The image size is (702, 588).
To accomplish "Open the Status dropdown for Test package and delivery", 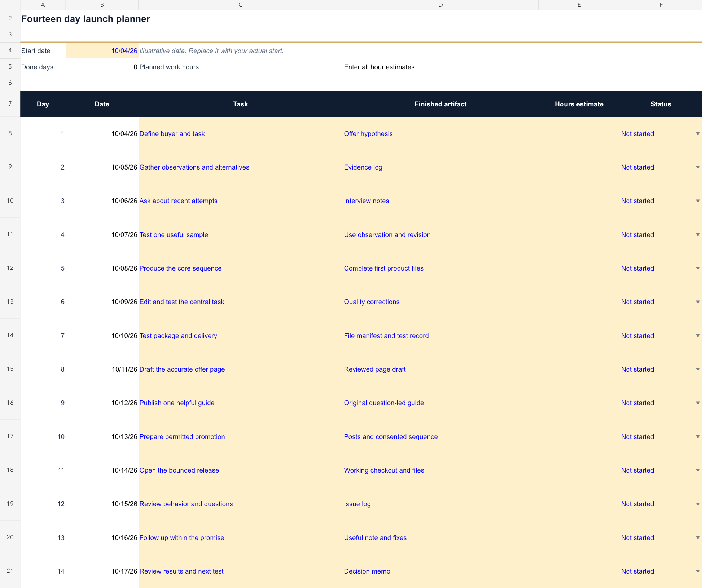I will [698, 336].
